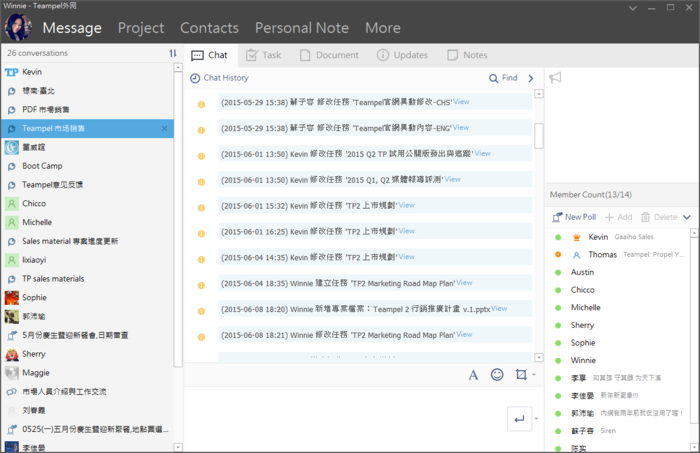The image size is (700, 453).
Task: Open Personal Note section
Action: (302, 28)
